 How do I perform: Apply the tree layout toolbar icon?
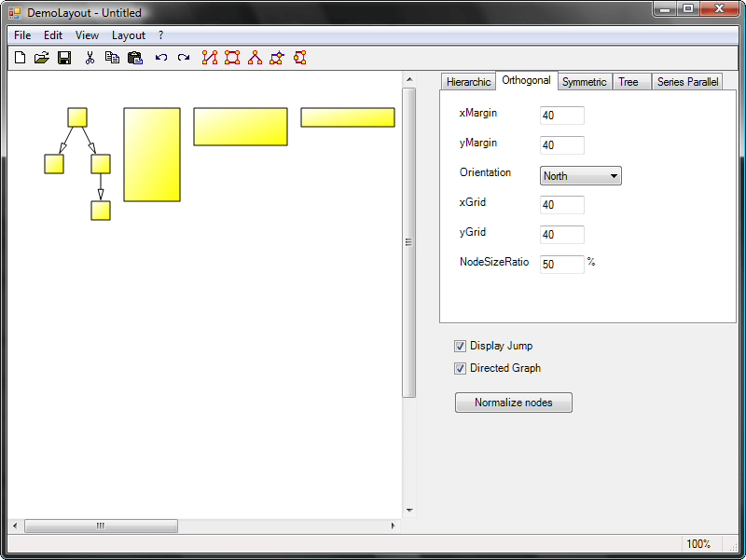point(255,58)
